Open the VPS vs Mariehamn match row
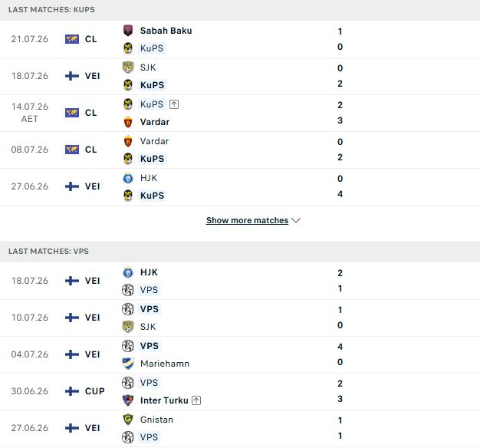This screenshot has width=480, height=448. pos(240,354)
